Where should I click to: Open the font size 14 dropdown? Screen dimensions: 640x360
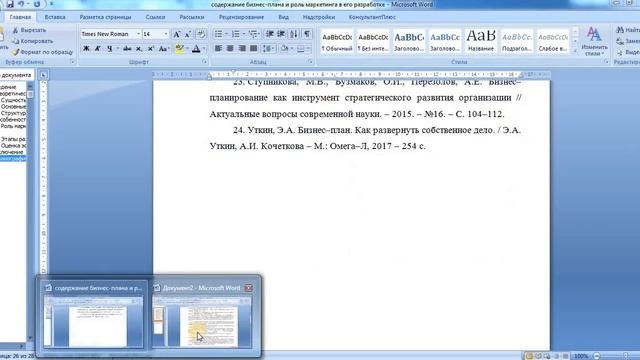point(166,34)
